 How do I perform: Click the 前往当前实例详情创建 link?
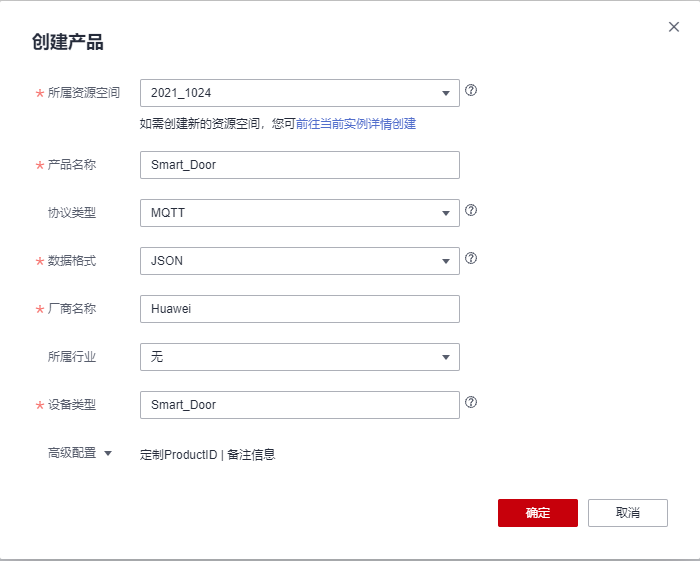coord(356,124)
